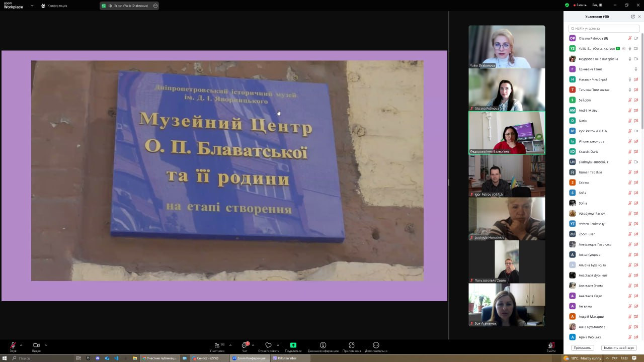Unmute microphone with the Звук button
The image size is (644, 362).
pos(13,347)
